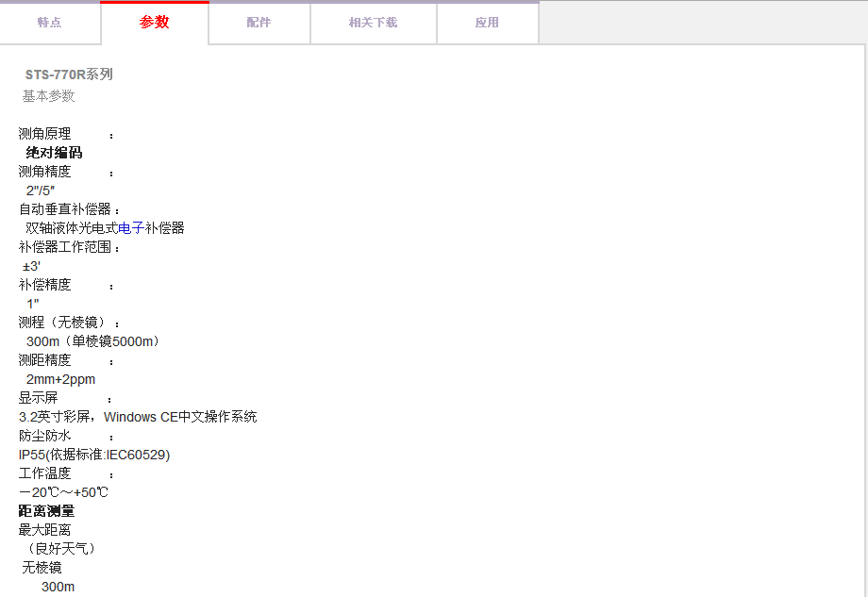Click the IP55(依据标准:IEC60529) rating text
This screenshot has height=597, width=868.
94,455
